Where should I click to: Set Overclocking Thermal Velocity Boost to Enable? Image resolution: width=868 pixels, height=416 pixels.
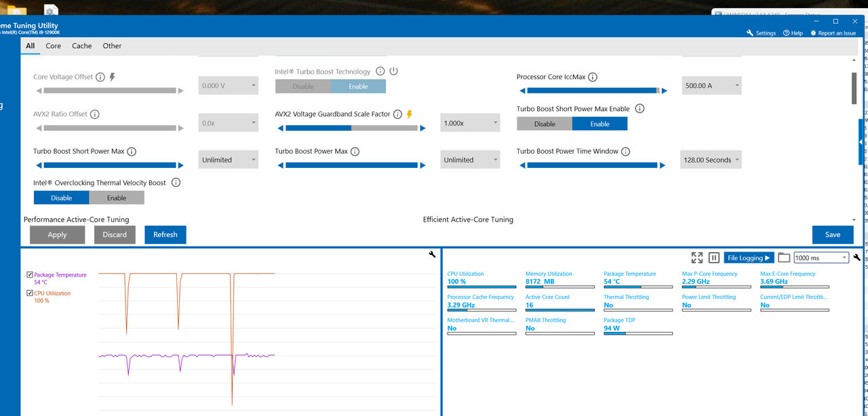click(x=117, y=198)
